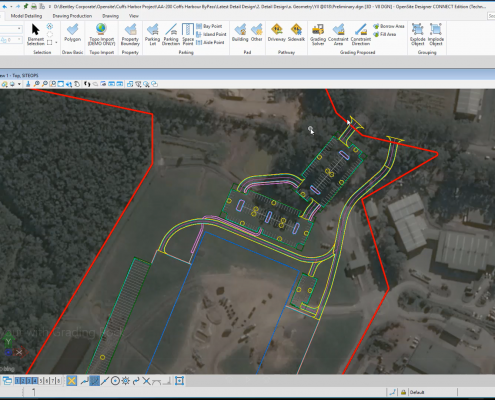Select the Parking Lot tool
The image size is (495, 400).
(x=152, y=35)
